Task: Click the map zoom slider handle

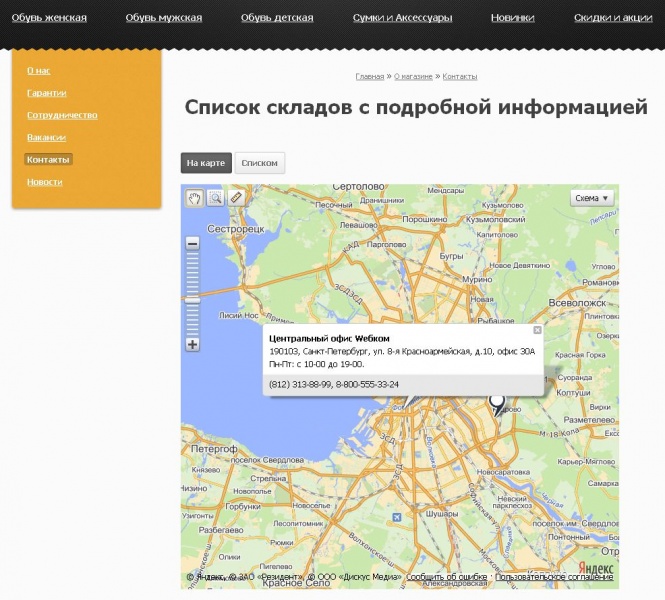Action: point(193,300)
